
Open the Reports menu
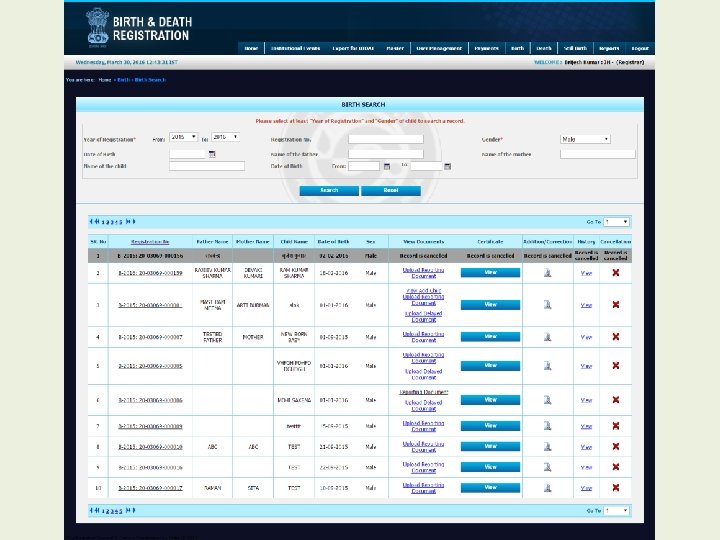click(x=609, y=48)
